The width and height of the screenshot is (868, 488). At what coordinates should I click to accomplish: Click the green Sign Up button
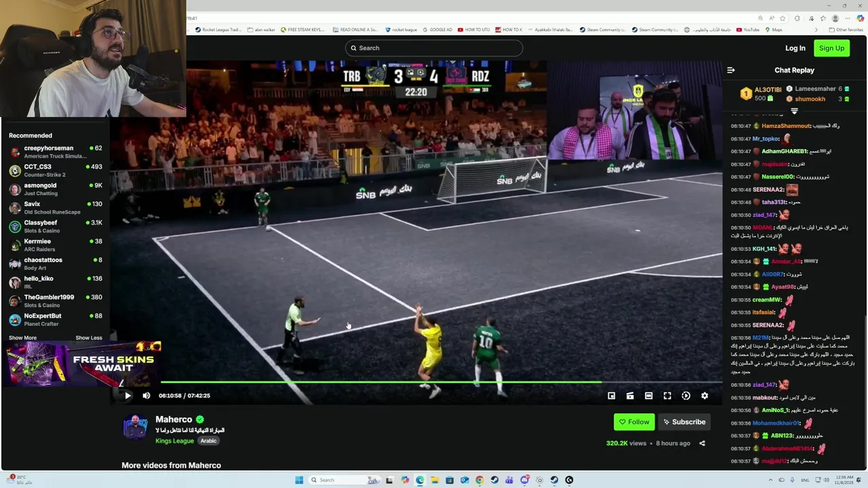[831, 48]
